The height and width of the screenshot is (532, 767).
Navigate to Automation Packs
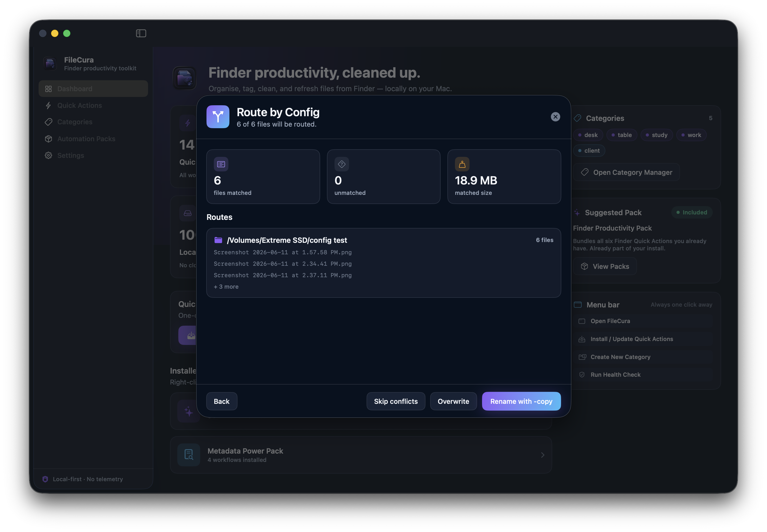pos(93,139)
